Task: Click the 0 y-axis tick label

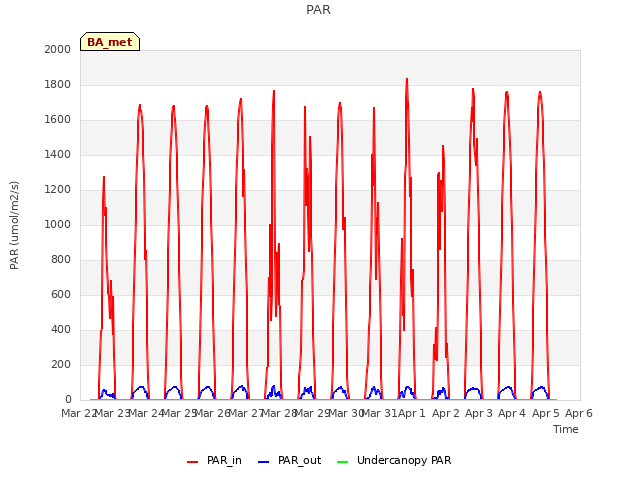Action: tap(68, 400)
